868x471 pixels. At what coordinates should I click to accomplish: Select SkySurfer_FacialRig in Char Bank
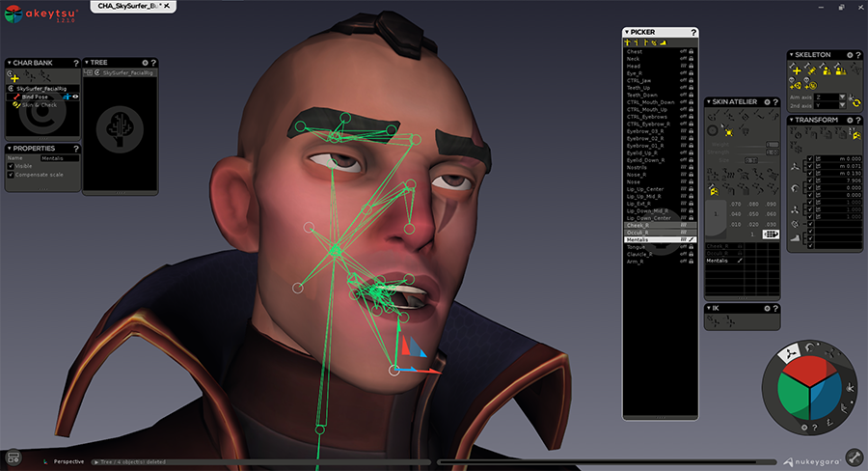coord(43,89)
